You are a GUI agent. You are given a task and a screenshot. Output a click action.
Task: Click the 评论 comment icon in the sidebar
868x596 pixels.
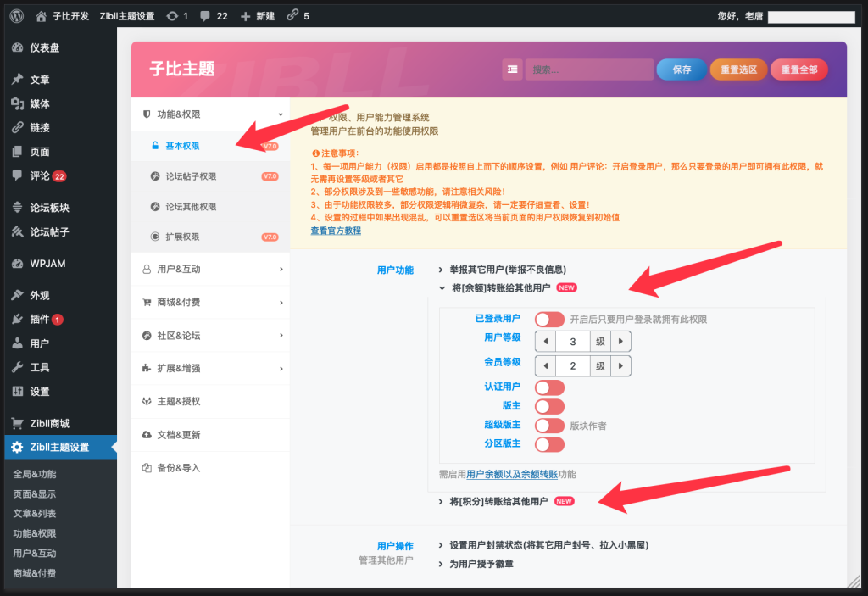click(x=18, y=175)
